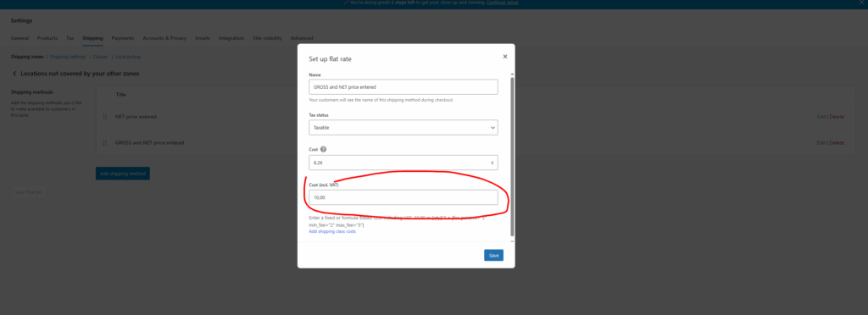
Task: Open the Shipping settings tab
Action: coord(92,38)
